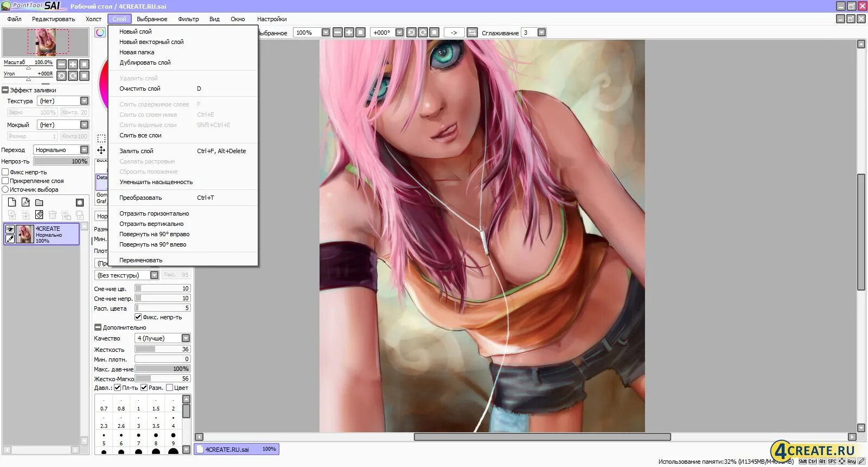Toggle the Shift indicator in the status bar
Screen dimensions: 868x467
(802, 462)
